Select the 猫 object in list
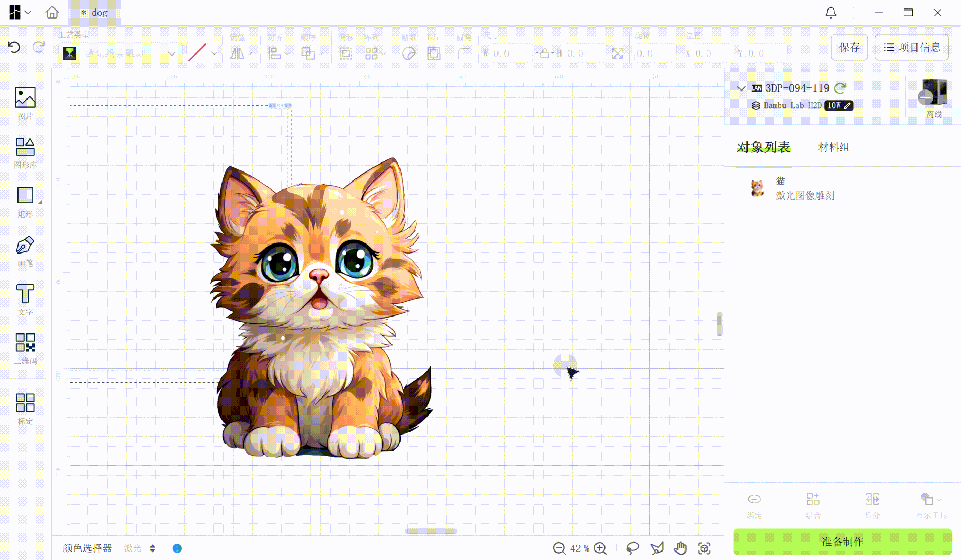The height and width of the screenshot is (560, 961). 842,188
